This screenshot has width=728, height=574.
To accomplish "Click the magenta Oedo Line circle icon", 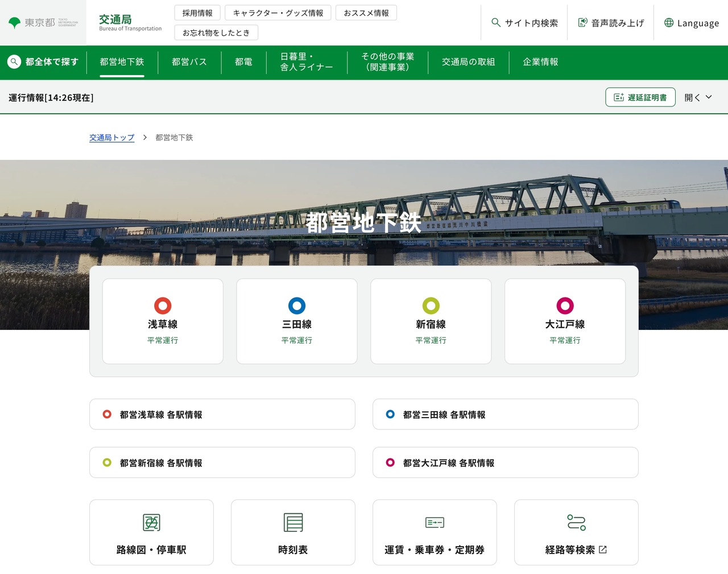I will click(565, 306).
